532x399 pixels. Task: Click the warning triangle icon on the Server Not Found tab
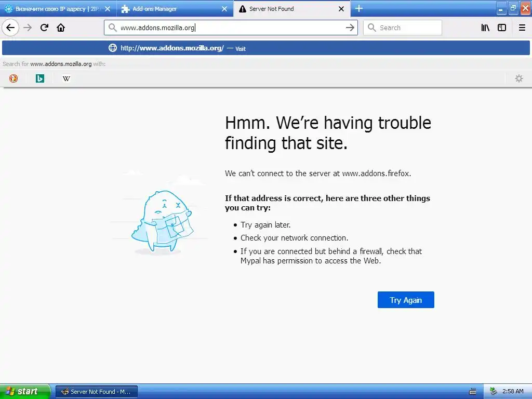click(242, 9)
